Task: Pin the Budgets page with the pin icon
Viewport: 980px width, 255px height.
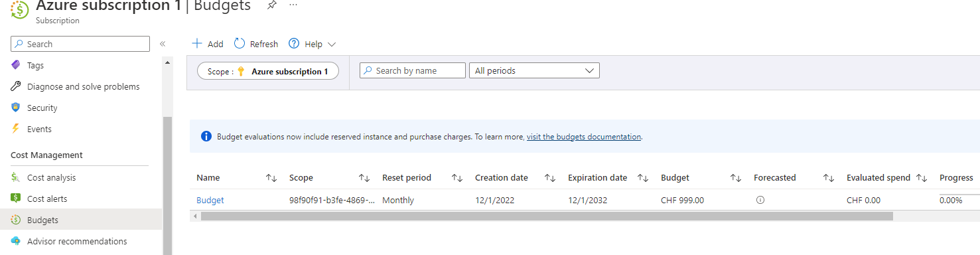Action: (271, 5)
